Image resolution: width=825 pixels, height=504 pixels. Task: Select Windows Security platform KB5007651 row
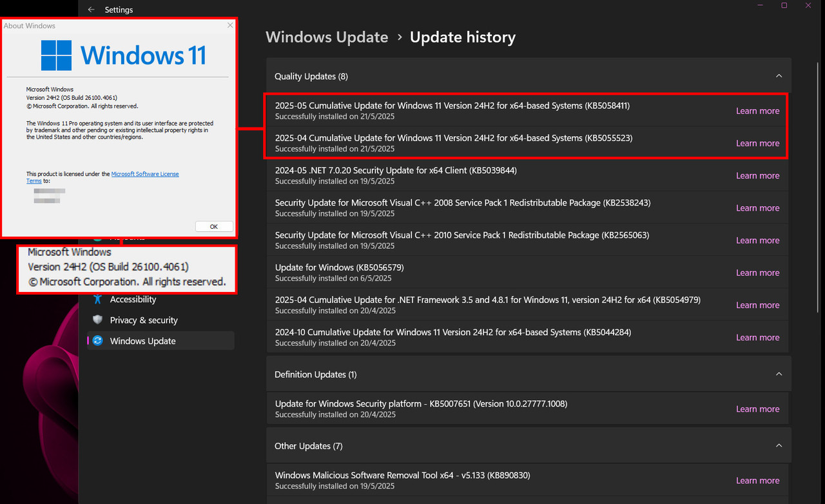pyautogui.click(x=529, y=409)
